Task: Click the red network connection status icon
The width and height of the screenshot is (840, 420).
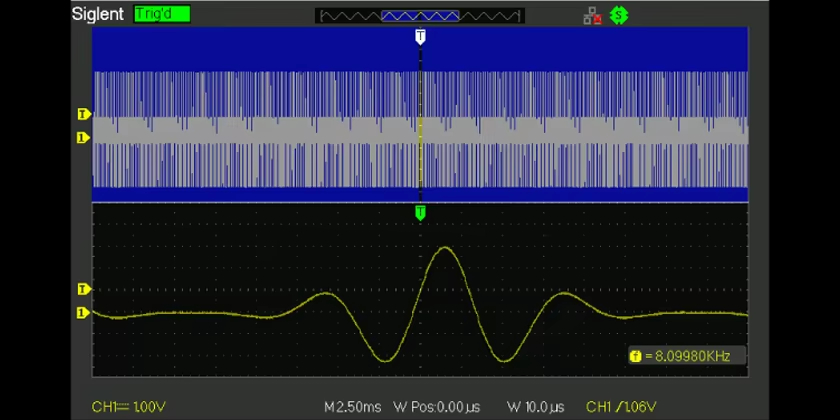Action: [592, 15]
